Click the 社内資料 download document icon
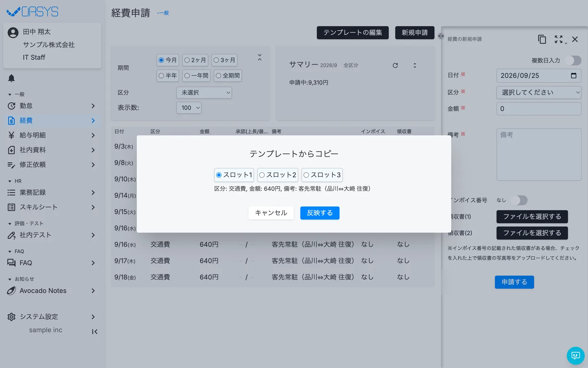This screenshot has height=368, width=588. click(x=11, y=150)
